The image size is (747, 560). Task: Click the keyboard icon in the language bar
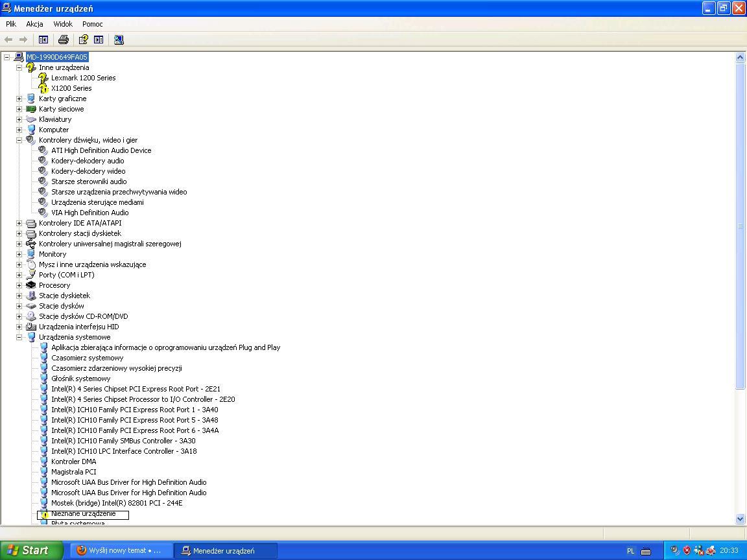coord(646,551)
